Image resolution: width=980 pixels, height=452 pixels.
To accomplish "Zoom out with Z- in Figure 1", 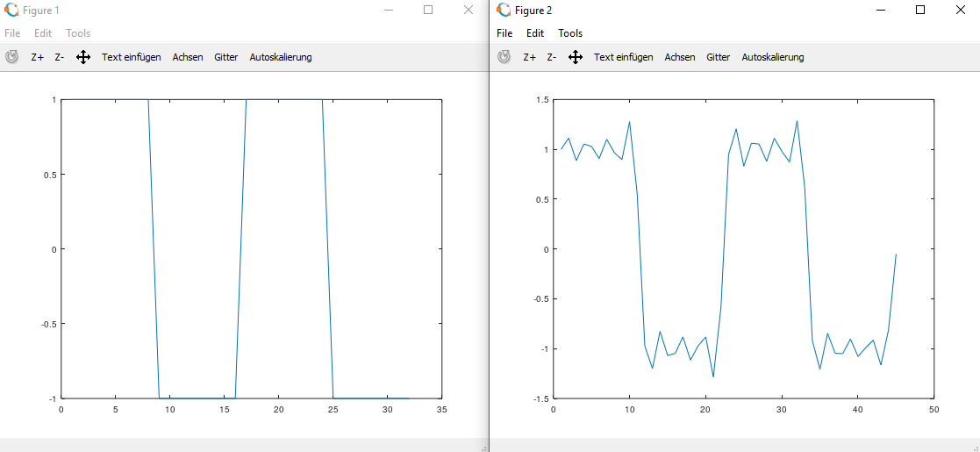I will click(x=60, y=57).
